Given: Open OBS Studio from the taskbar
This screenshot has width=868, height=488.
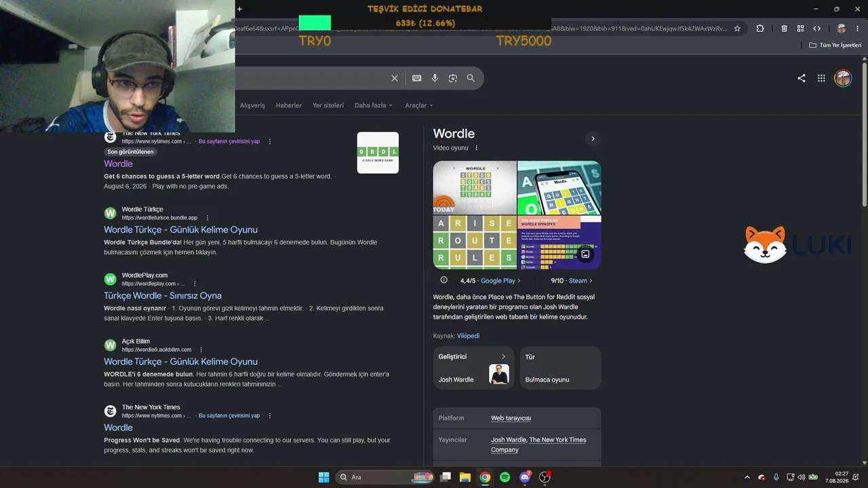Looking at the screenshot, I should click(x=545, y=477).
